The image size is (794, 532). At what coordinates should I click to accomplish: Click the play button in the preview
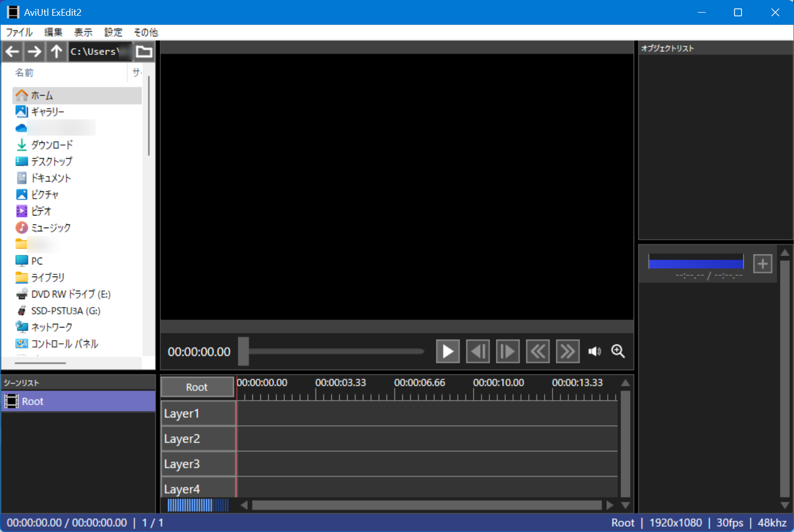point(447,351)
